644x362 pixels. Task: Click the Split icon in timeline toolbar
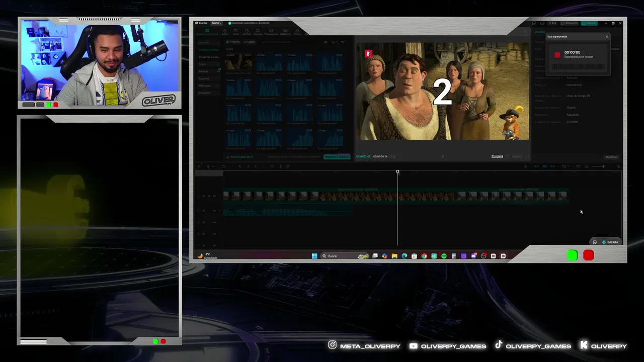pyautogui.click(x=239, y=166)
